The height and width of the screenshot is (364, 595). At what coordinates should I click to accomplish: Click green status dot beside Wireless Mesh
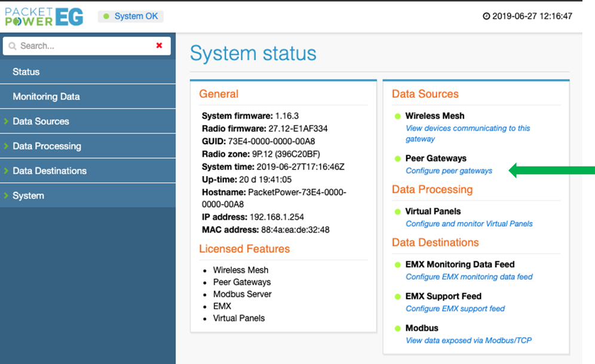point(398,116)
